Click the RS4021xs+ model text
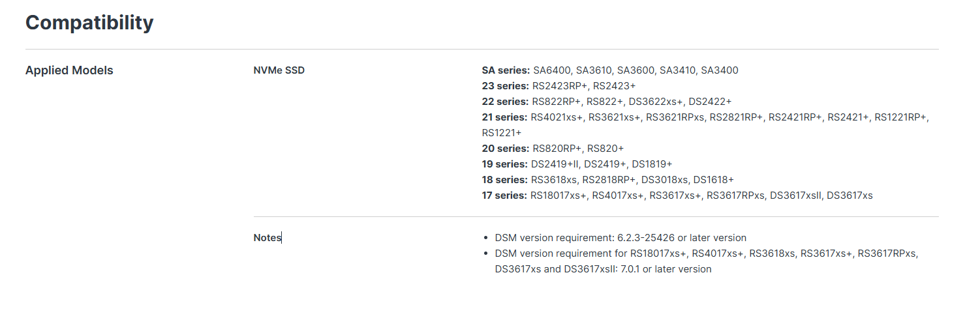The width and height of the screenshot is (980, 333). pos(557,117)
